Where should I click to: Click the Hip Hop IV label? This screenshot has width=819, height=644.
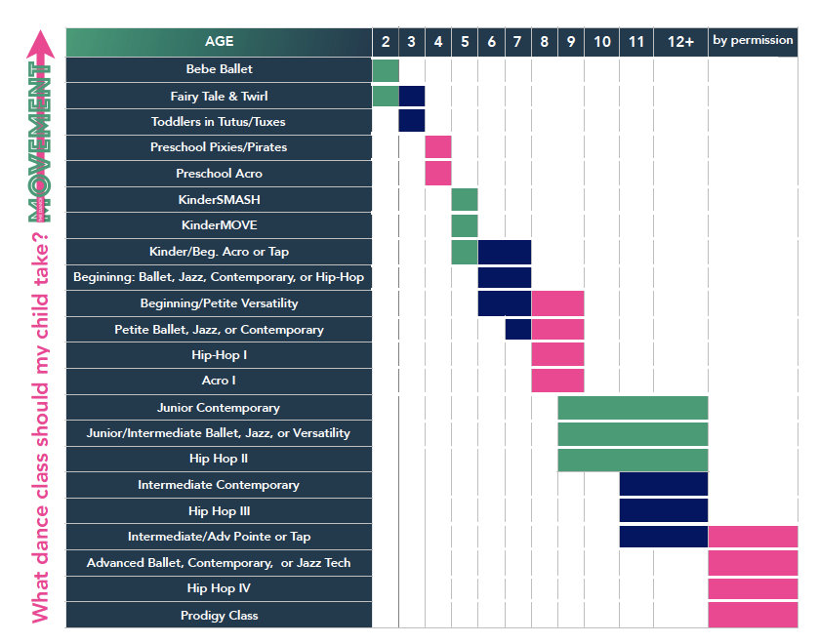pos(219,588)
